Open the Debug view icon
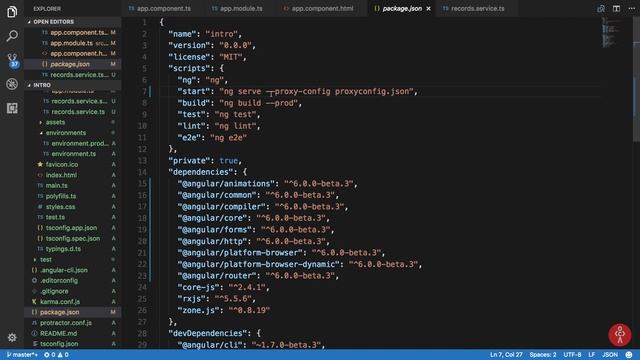Image resolution: width=640 pixels, height=360 pixels. [12, 84]
